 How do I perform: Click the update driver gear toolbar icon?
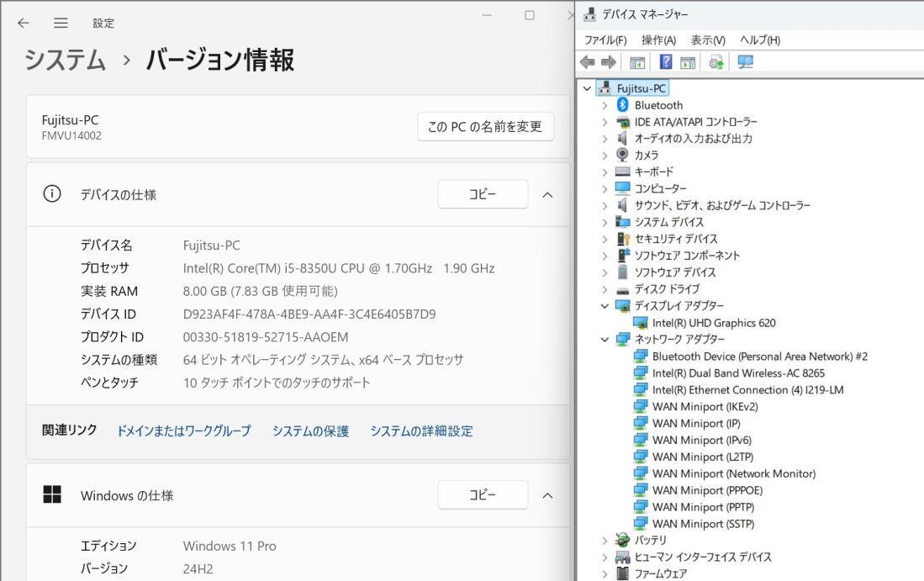(716, 62)
